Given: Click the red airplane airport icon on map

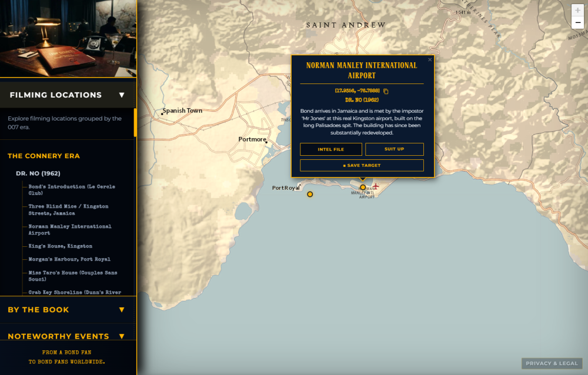Looking at the screenshot, I should coord(376,186).
